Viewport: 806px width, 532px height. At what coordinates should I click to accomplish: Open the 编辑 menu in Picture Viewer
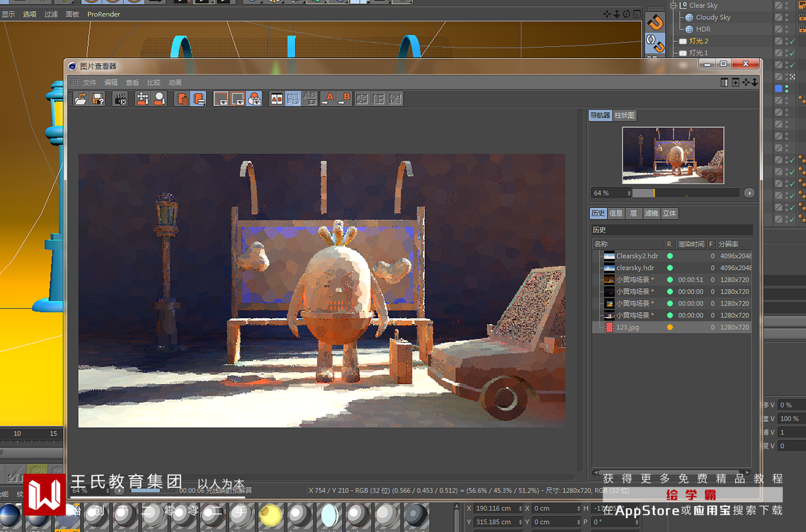(111, 83)
